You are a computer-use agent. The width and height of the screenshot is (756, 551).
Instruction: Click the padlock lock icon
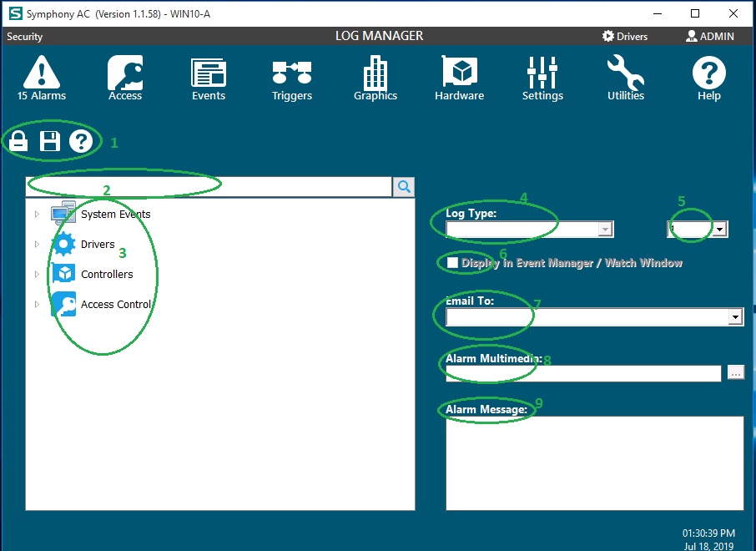coord(18,141)
